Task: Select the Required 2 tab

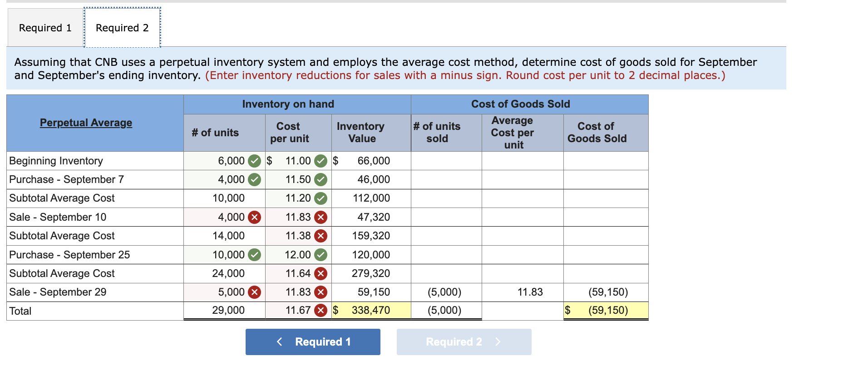Action: click(122, 28)
